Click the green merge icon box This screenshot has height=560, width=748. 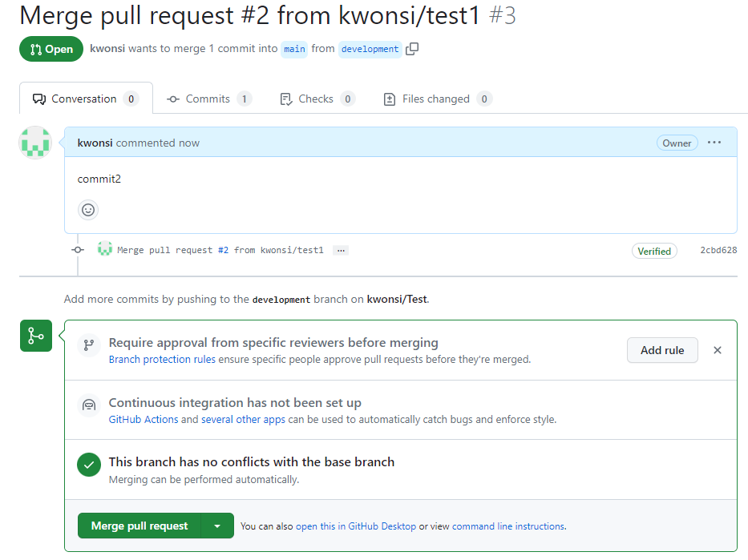[x=36, y=336]
